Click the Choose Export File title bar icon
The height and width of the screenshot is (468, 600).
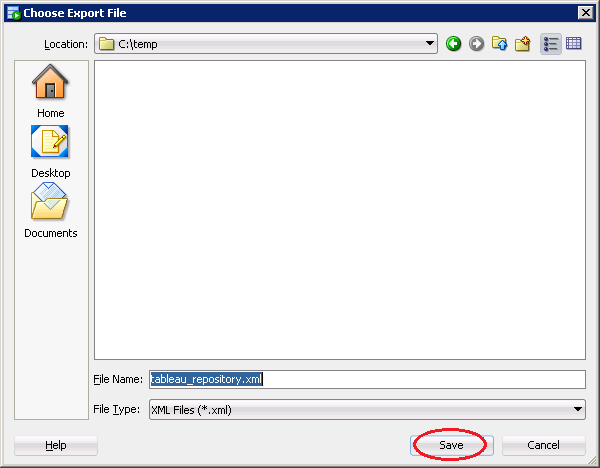[12, 12]
